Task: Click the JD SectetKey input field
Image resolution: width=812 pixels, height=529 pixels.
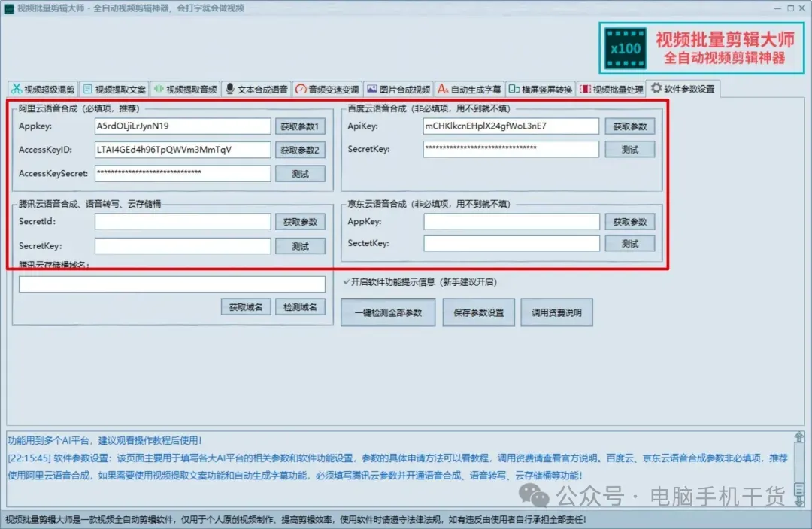Action: (x=512, y=243)
